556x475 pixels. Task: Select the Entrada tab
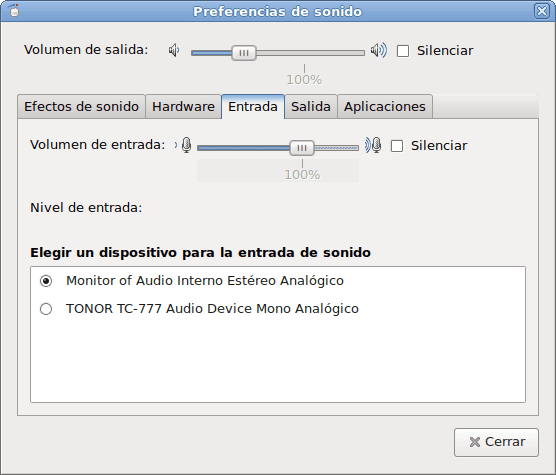[x=253, y=106]
